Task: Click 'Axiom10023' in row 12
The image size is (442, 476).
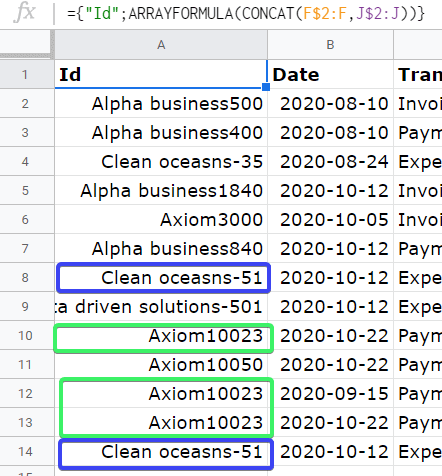Action: click(x=161, y=394)
